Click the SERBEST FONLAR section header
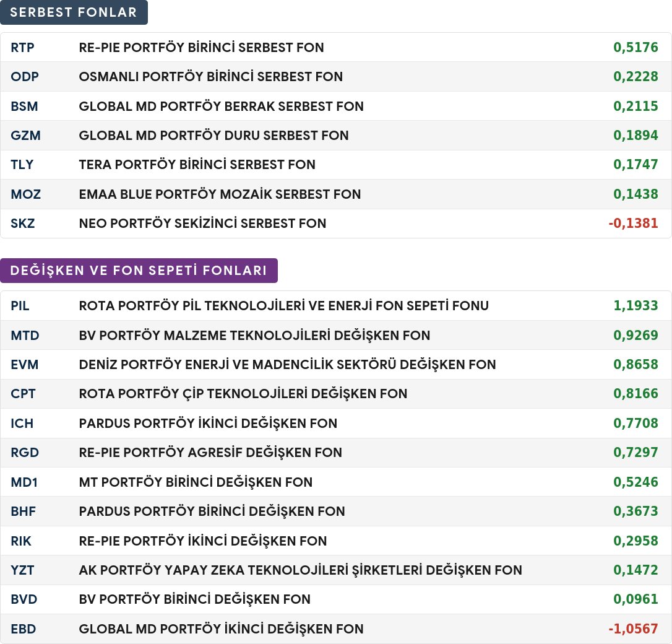Viewport: 672px width, 644px height. (74, 12)
